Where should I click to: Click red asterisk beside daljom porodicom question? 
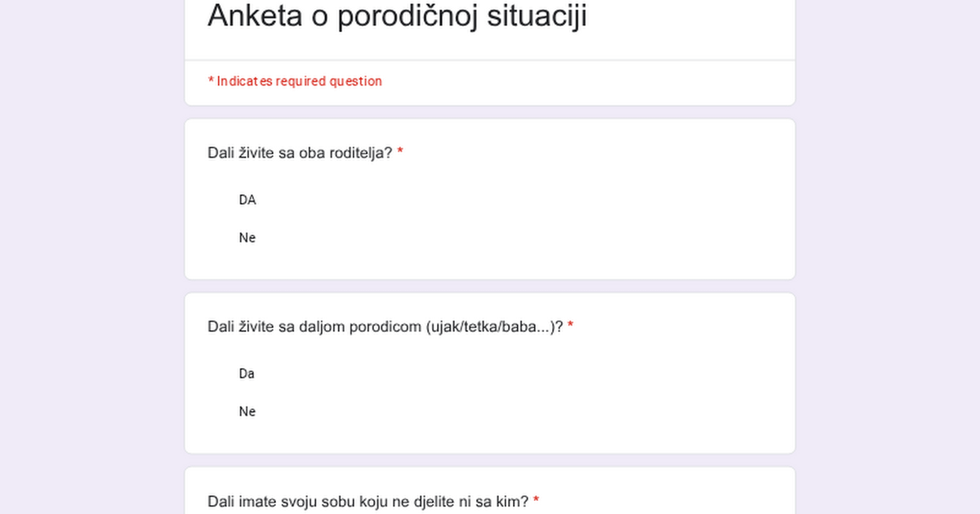[571, 327]
